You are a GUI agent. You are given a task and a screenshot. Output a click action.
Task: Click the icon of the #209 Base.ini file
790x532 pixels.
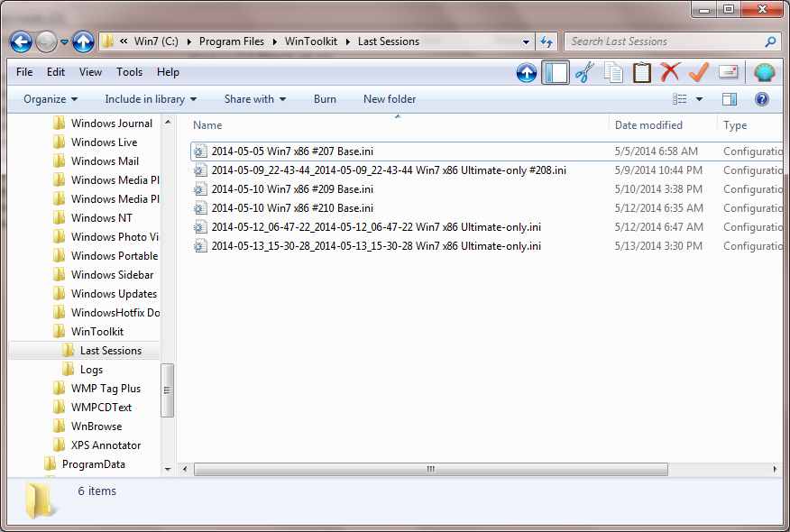pos(200,189)
